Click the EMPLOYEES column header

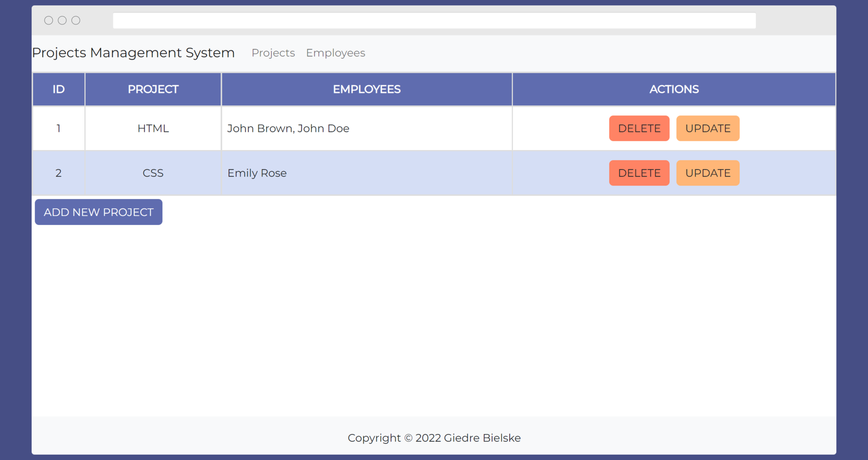pos(367,89)
